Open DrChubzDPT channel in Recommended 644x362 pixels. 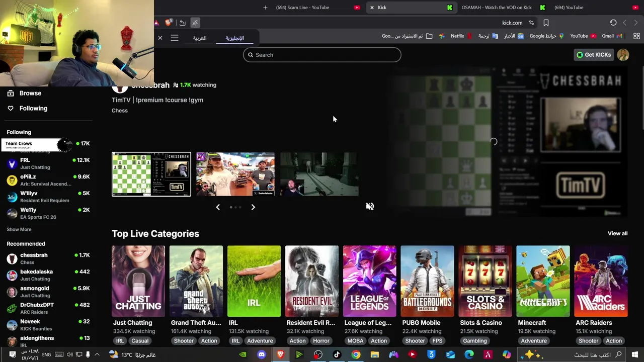tap(48, 308)
